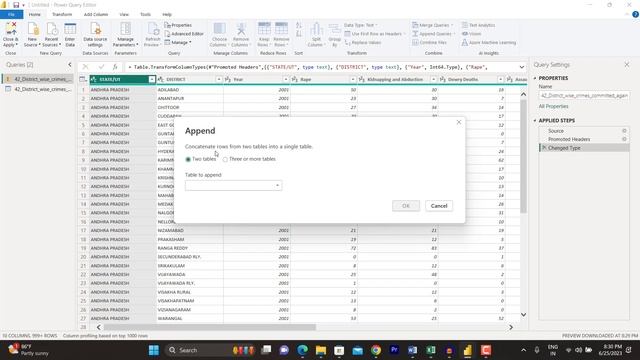Click the Manage Parameters icon

click(x=125, y=34)
